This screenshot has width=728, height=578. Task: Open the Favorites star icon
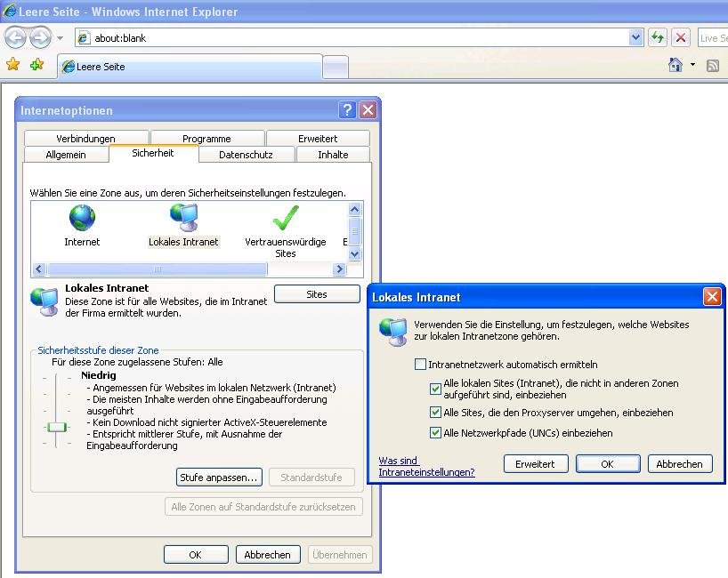coord(12,65)
